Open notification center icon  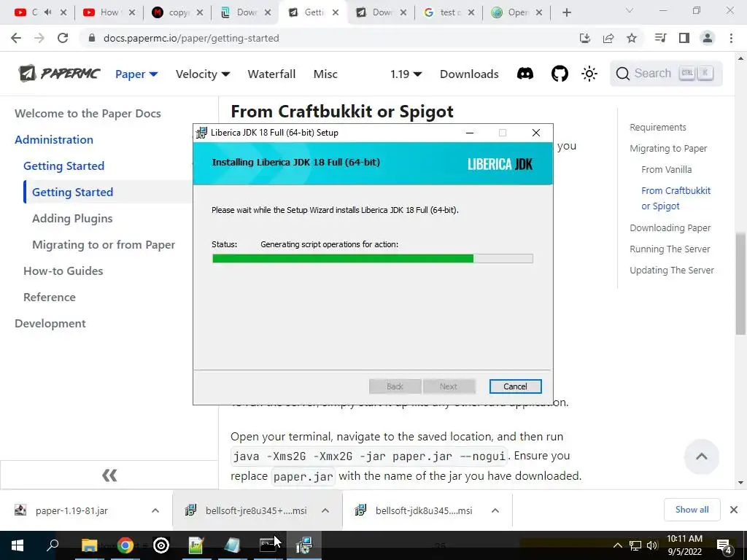coord(724,545)
